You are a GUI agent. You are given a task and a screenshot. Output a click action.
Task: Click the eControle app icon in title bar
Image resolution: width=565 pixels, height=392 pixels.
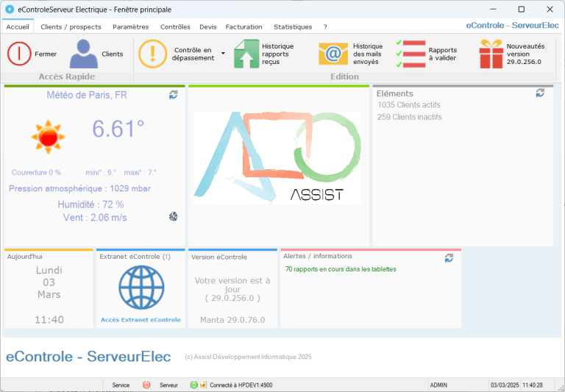(x=10, y=10)
